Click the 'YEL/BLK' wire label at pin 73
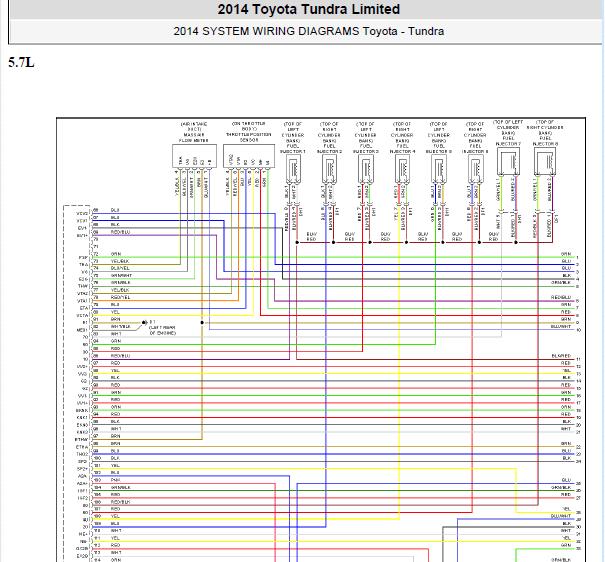The width and height of the screenshot is (605, 562). tap(120, 261)
